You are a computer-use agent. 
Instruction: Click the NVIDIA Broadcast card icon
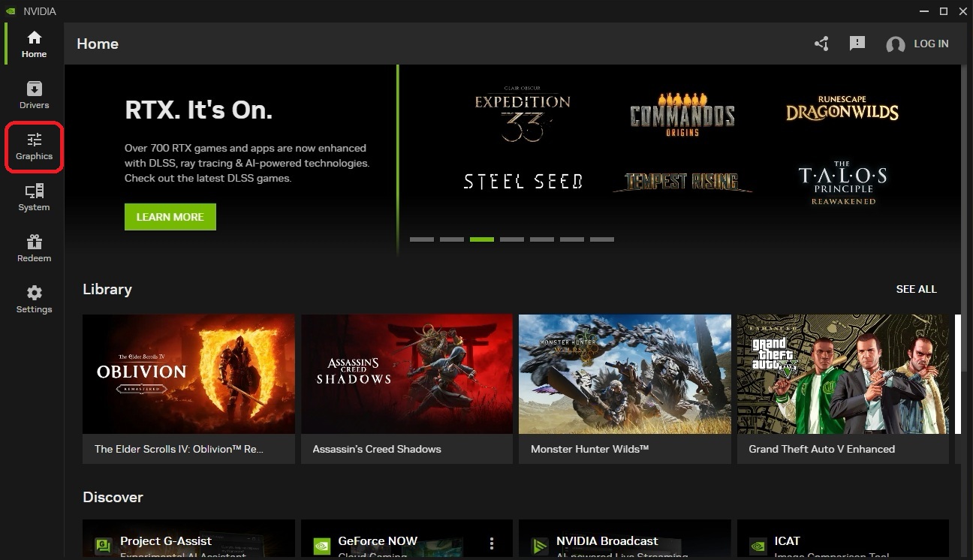(539, 545)
